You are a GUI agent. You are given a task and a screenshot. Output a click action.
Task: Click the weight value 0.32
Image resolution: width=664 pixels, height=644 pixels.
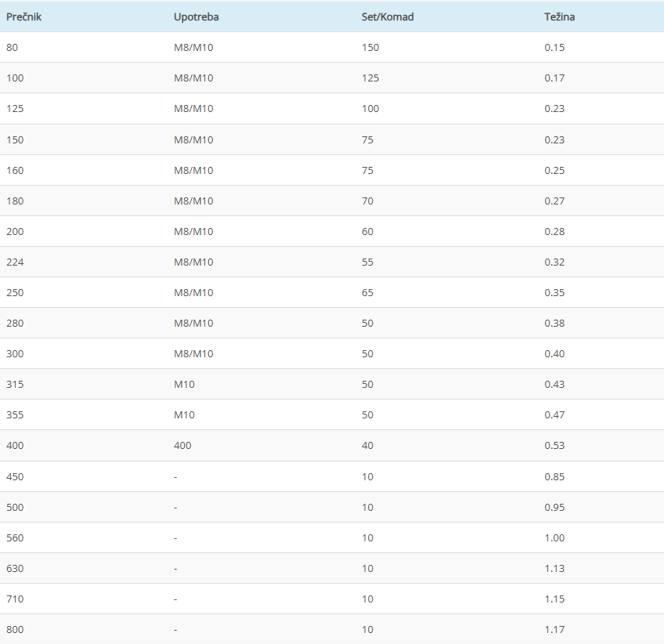[554, 262]
